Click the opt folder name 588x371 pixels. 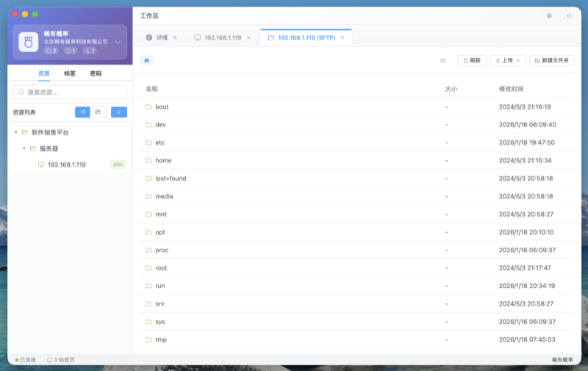[x=160, y=232]
